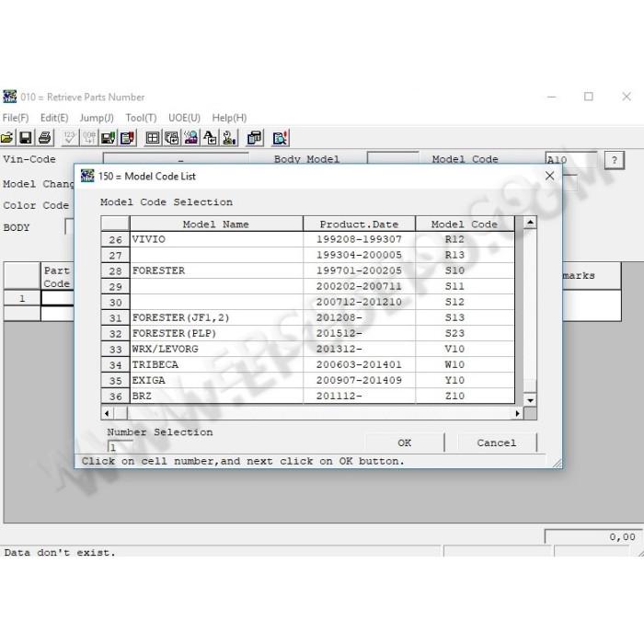The height and width of the screenshot is (644, 644).
Task: Click the magnifier with red exclamation icon
Action: (281, 138)
